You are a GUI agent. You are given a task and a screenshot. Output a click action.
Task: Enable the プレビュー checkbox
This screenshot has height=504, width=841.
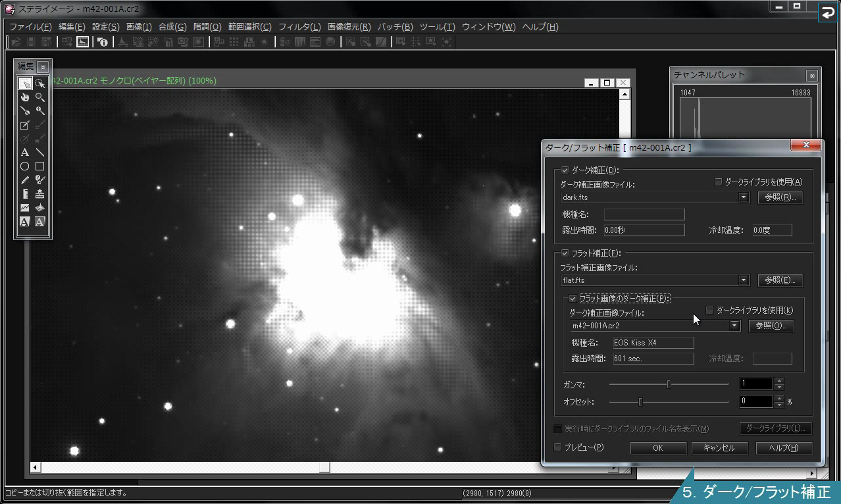(x=558, y=447)
